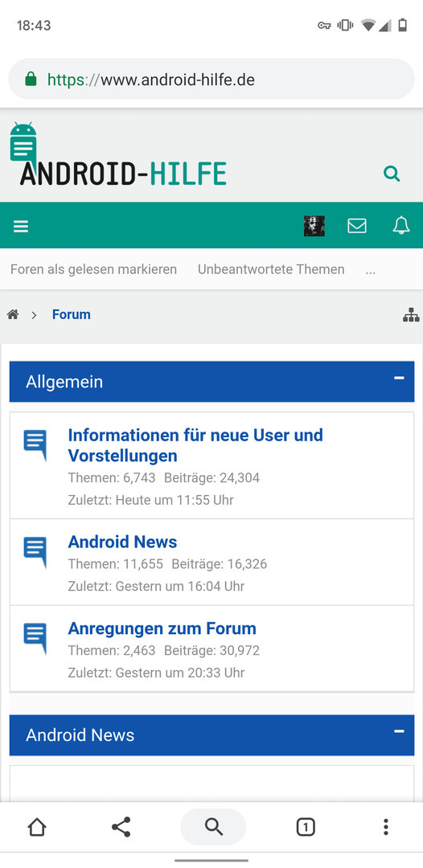This screenshot has height=868, width=423.
Task: Tap the browser home button
Action: pos(37,827)
